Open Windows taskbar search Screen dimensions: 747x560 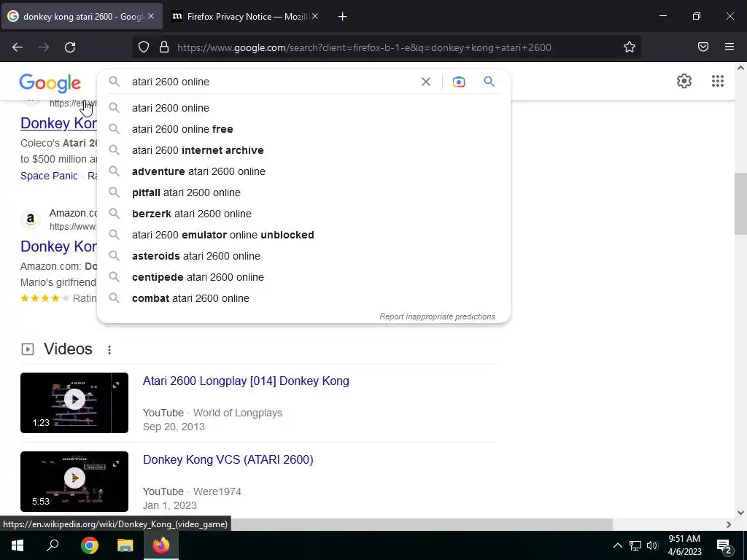[x=53, y=545]
